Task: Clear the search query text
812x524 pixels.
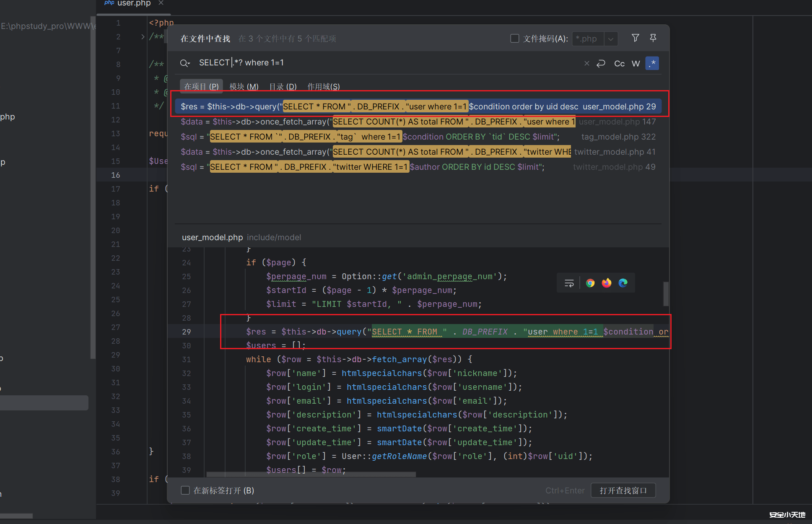Action: (586, 63)
